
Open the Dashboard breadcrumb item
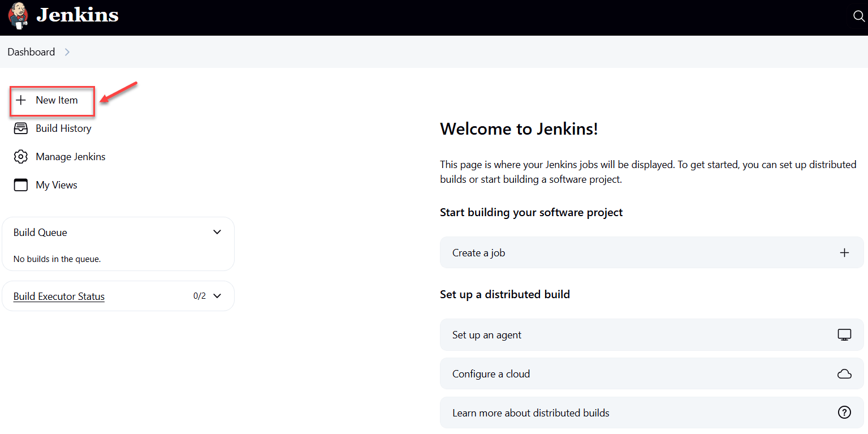pos(31,51)
